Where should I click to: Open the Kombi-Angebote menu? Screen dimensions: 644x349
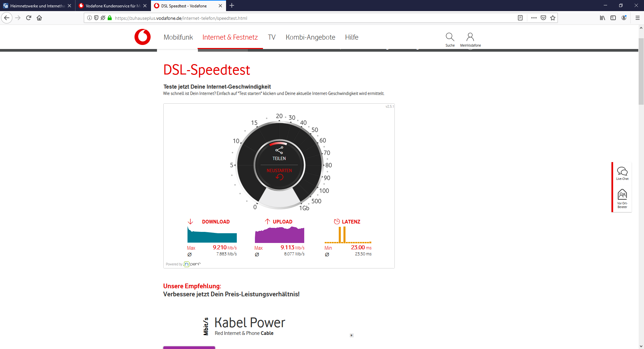[310, 37]
